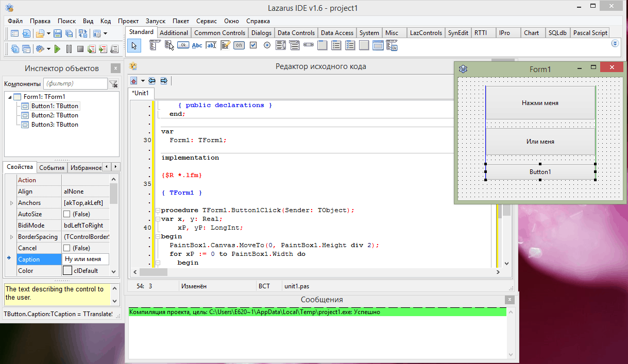Collapse the Form1: TForm1 tree node
The width and height of the screenshot is (628, 364).
coord(10,97)
